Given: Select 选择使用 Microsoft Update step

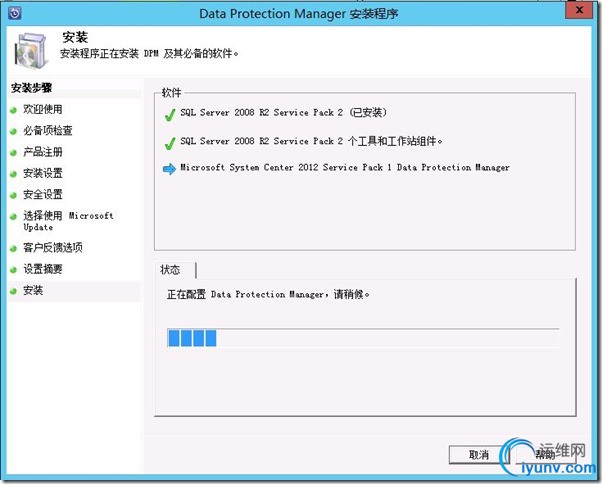Looking at the screenshot, I should coord(68,221).
